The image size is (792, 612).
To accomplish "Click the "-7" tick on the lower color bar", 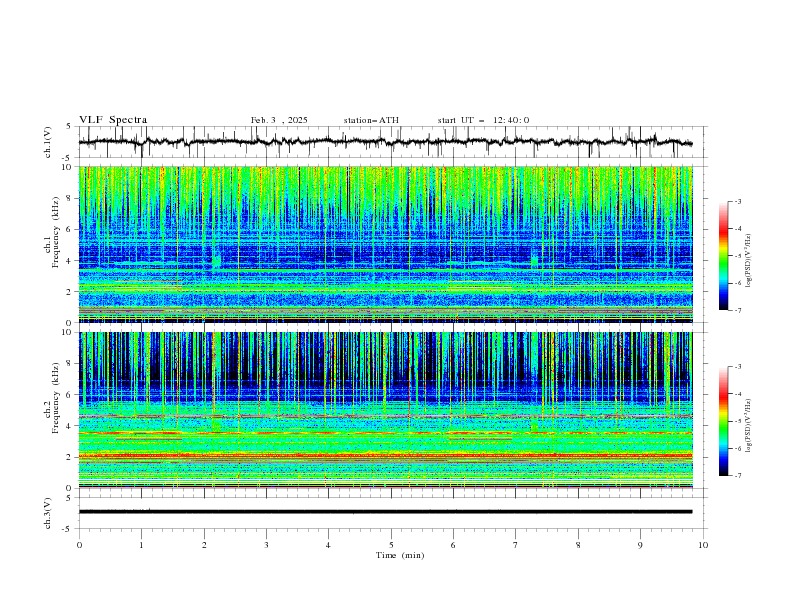I will coord(738,475).
